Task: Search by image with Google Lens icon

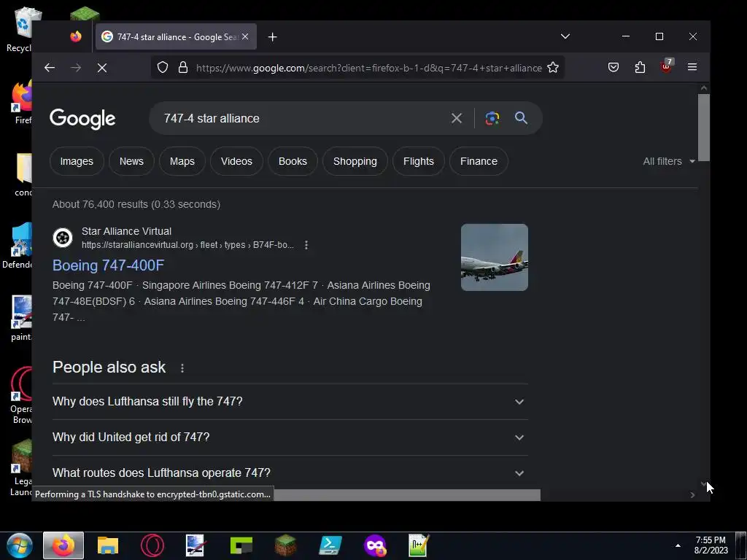Action: (x=492, y=118)
